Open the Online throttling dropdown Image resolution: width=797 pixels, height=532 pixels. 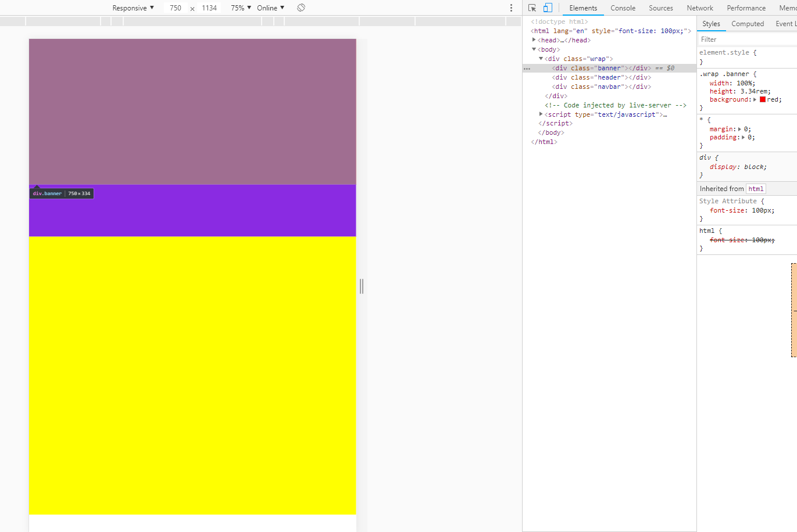tap(270, 8)
